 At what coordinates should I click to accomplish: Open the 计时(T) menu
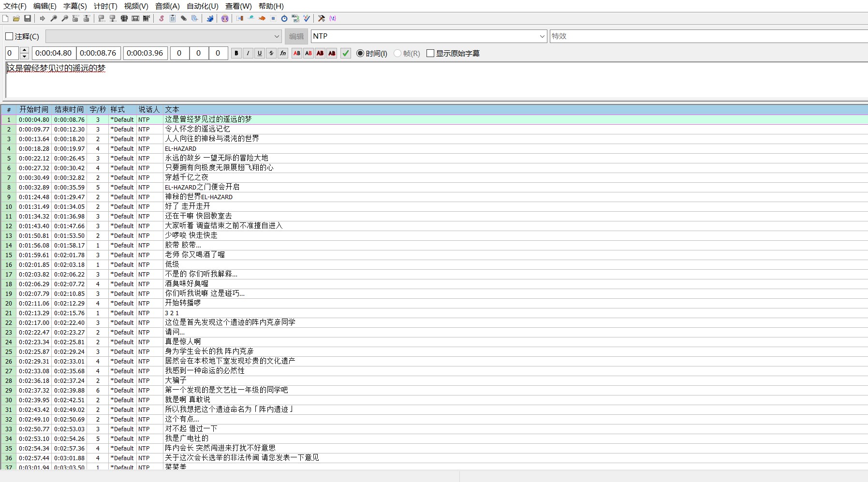[x=105, y=6]
